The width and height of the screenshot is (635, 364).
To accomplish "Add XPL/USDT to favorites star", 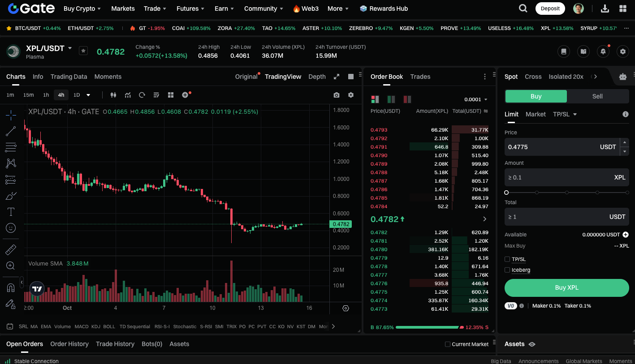I will pyautogui.click(x=83, y=51).
